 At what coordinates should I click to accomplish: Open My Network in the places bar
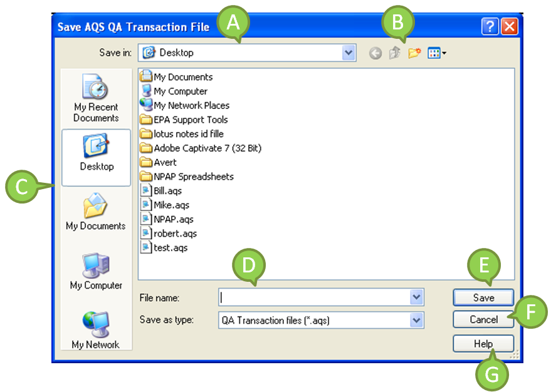95,329
